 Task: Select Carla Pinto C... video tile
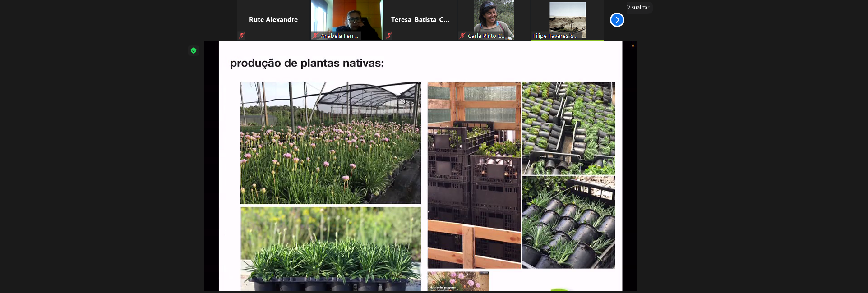(x=494, y=20)
